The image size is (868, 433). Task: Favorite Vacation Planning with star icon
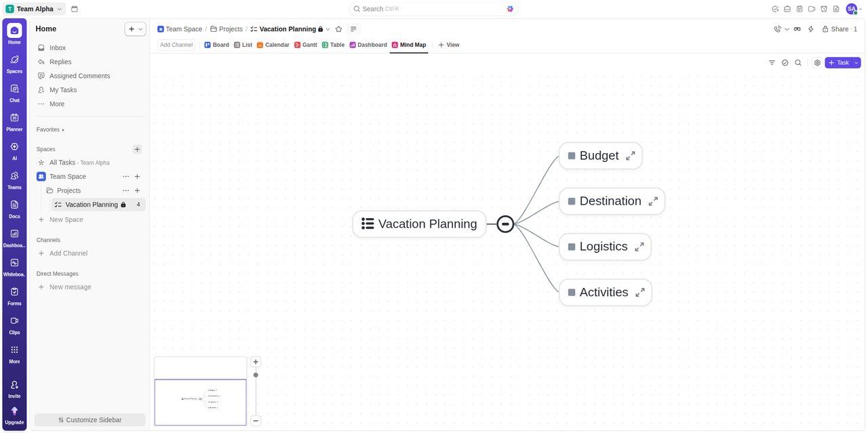click(x=338, y=29)
